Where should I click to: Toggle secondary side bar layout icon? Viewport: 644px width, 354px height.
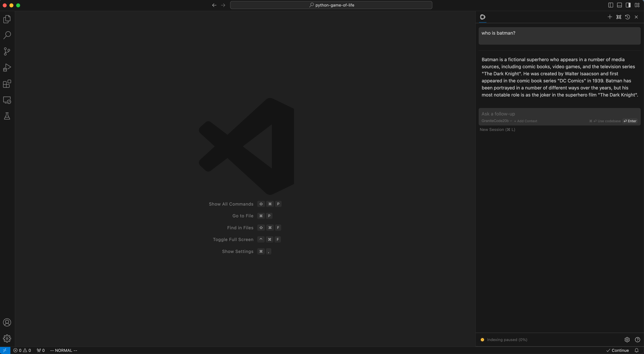628,5
